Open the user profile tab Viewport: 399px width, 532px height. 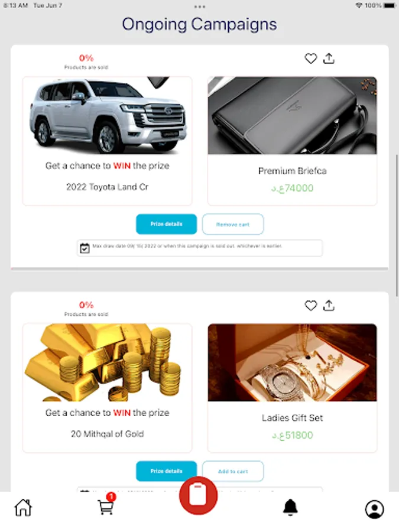374,509
